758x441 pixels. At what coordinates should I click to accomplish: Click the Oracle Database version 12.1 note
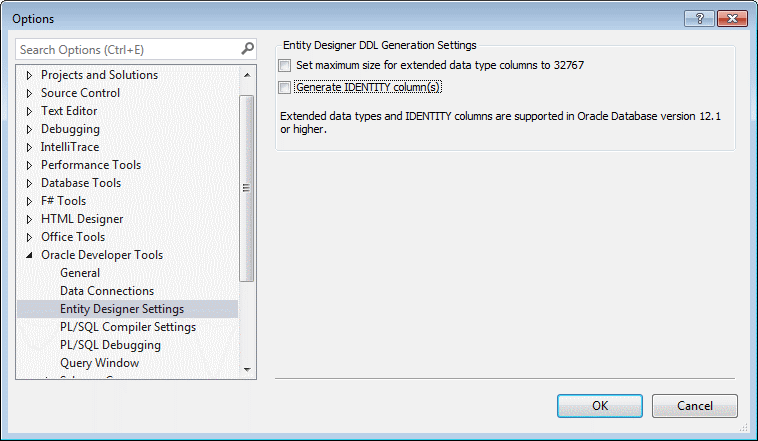point(500,123)
